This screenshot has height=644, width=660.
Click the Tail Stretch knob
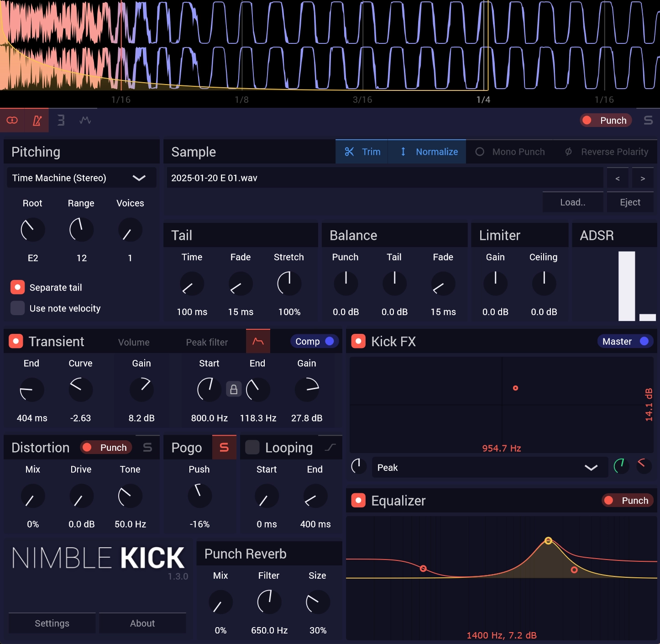[289, 284]
